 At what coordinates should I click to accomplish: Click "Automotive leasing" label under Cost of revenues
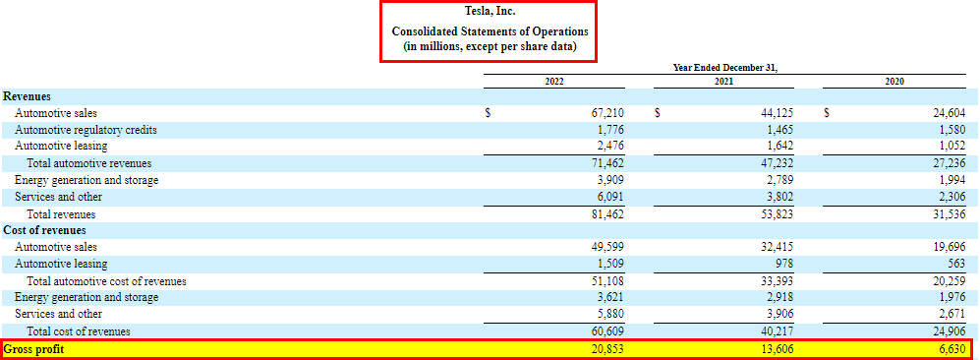tap(61, 264)
